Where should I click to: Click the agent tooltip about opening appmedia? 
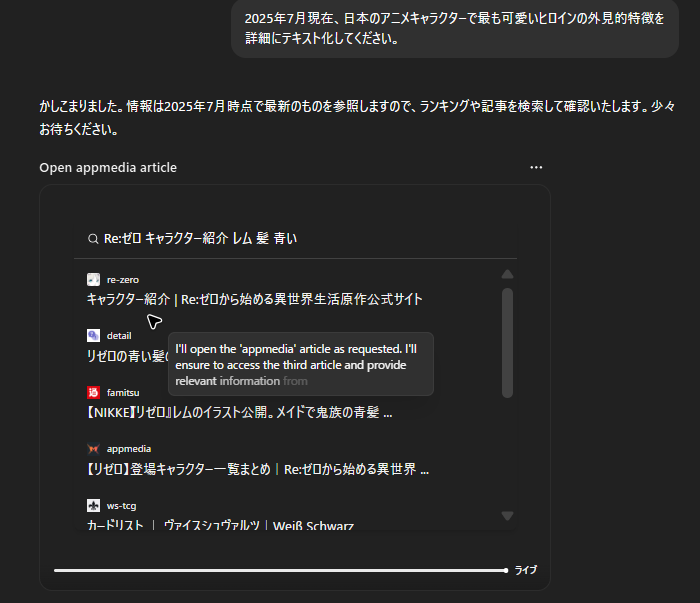301,364
